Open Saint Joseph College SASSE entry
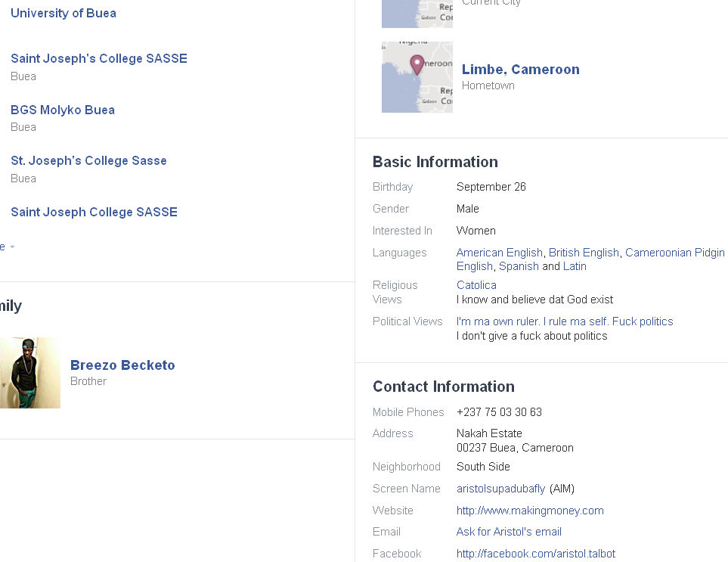Screen dimensions: 728x562 point(94,212)
